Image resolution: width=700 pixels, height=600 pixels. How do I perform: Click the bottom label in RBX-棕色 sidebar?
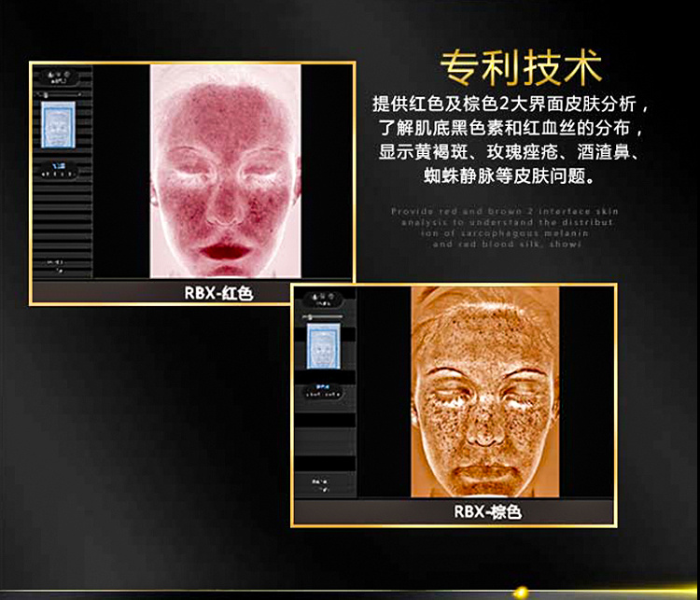click(321, 485)
